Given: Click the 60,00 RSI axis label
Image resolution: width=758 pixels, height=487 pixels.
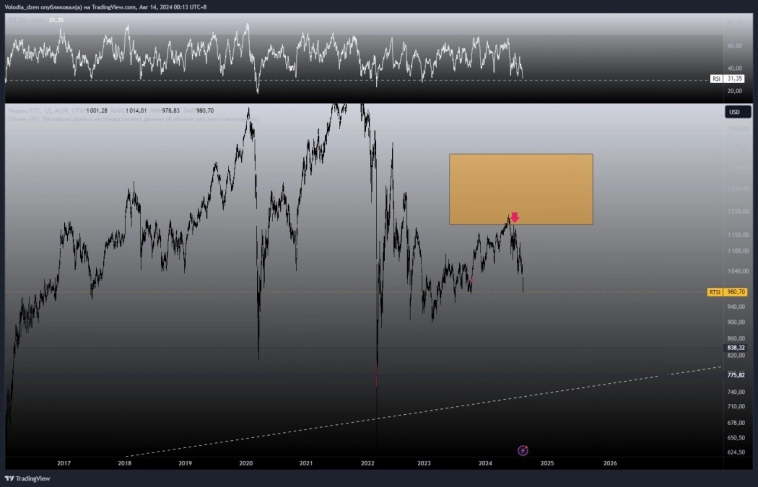Looking at the screenshot, I should click(x=735, y=45).
